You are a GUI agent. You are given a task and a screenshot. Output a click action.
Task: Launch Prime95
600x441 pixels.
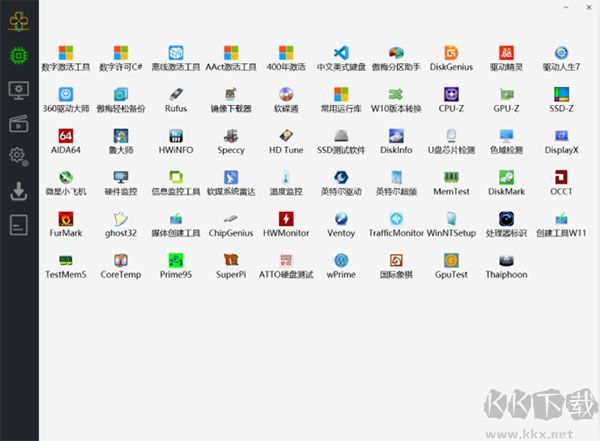tap(176, 266)
